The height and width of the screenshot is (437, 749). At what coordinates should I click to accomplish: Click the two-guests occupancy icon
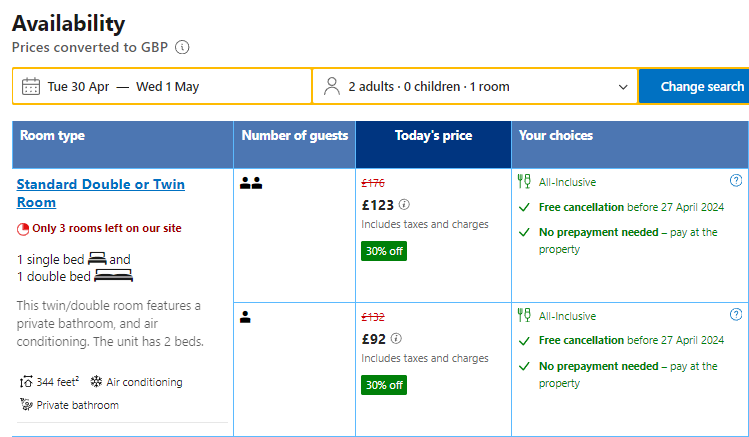click(x=251, y=183)
